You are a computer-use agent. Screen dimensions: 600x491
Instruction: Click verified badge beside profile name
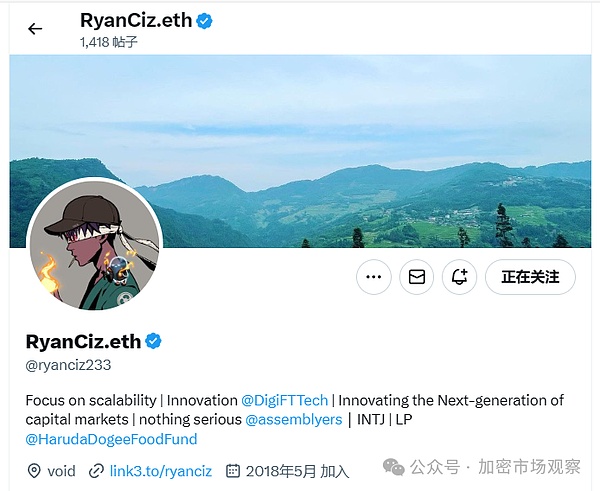[x=153, y=341]
